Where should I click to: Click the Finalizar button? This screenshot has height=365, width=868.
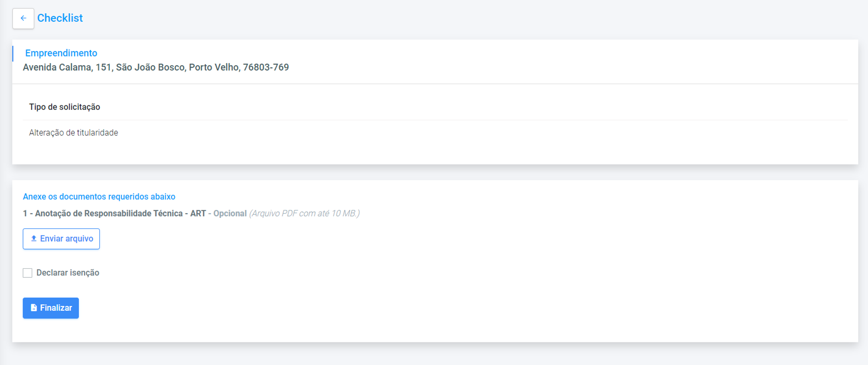point(51,308)
